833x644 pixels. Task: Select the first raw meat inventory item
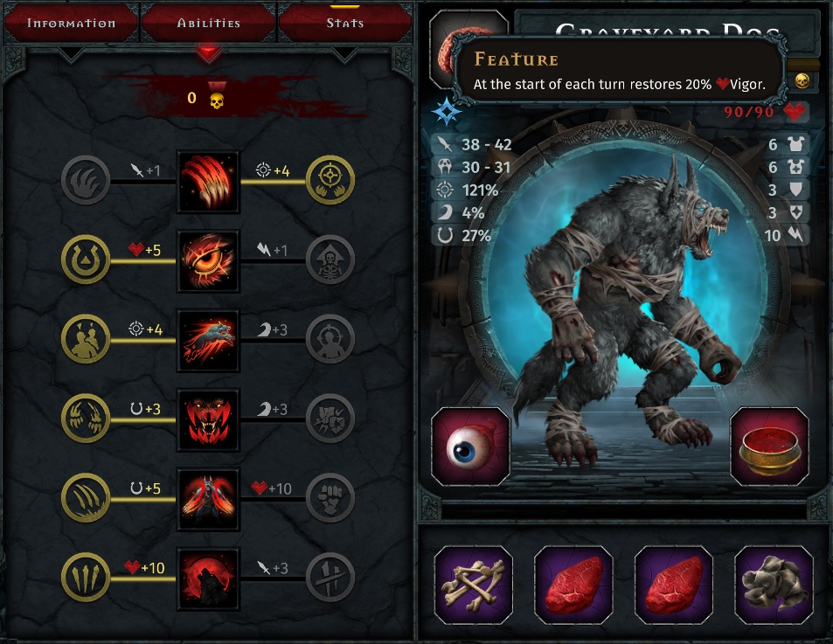(573, 585)
